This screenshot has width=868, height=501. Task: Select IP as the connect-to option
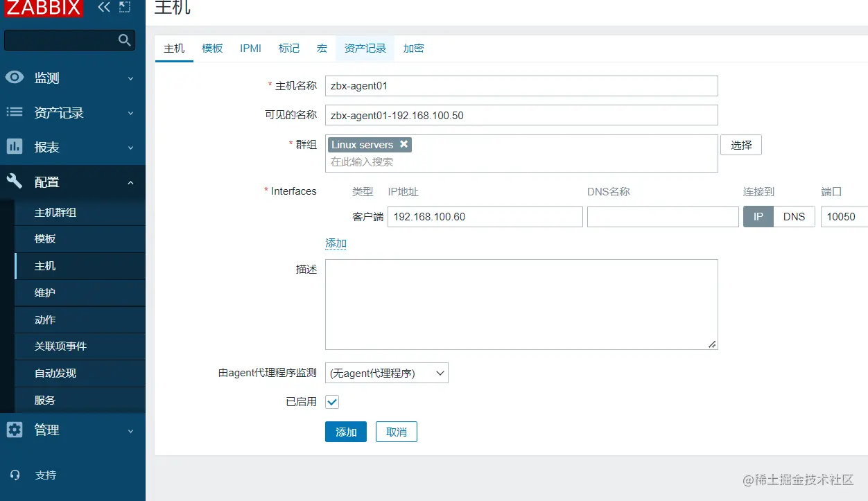[x=758, y=217]
